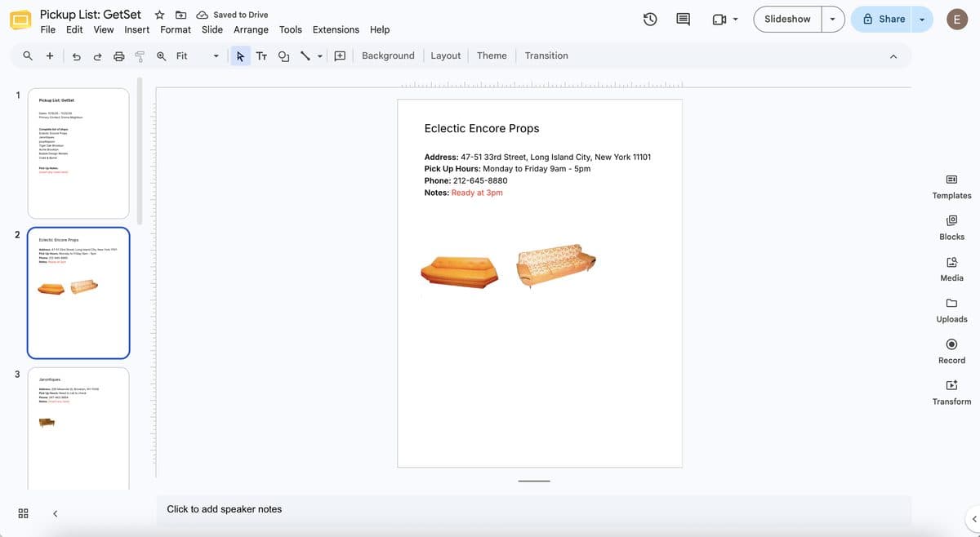Viewport: 980px width, 537px height.
Task: Click the redo arrow
Action: click(97, 55)
